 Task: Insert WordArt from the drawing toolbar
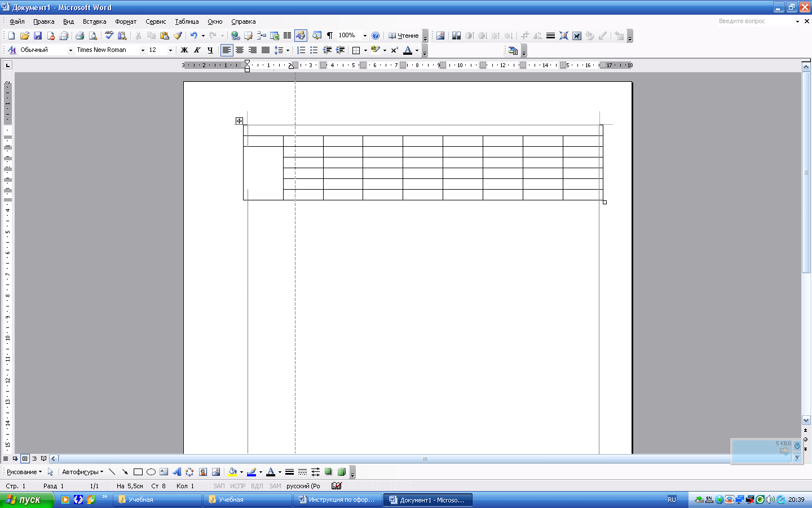tap(177, 472)
